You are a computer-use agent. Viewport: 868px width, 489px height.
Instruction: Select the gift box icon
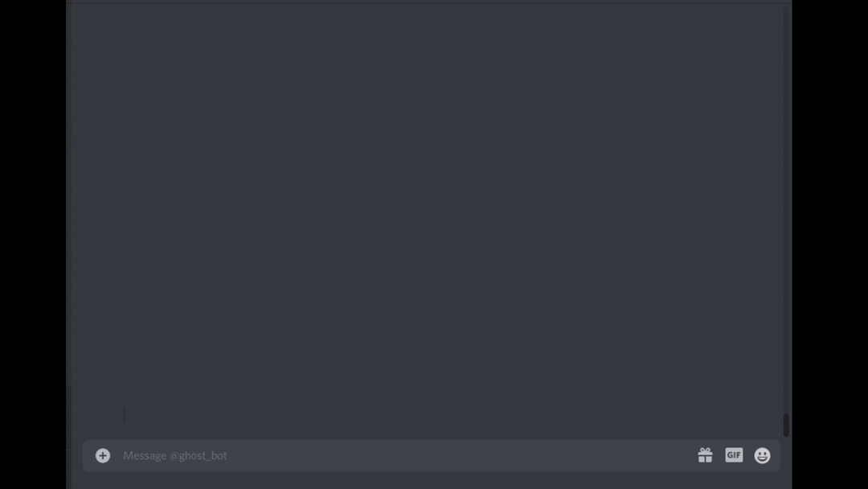tap(705, 455)
